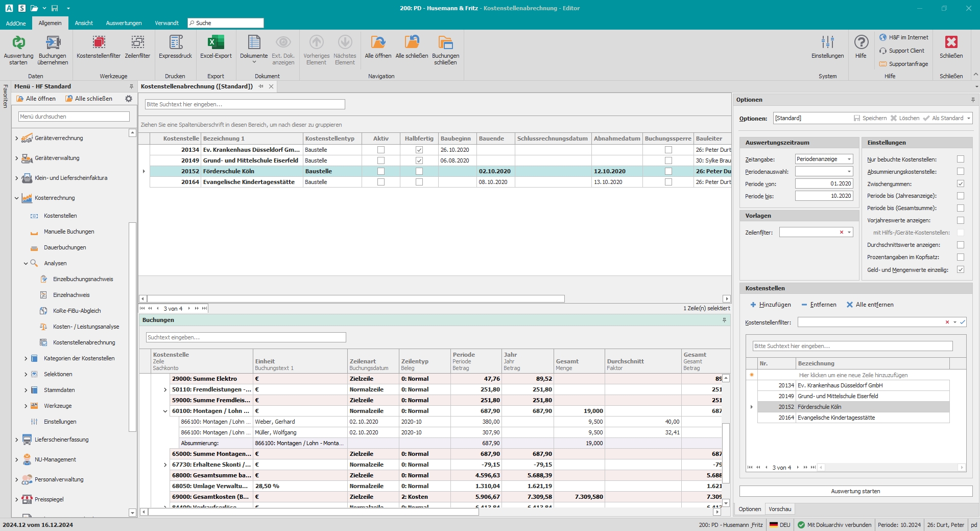980x531 pixels.
Task: Enable Nur bebuchte Kostenstellen checkbox
Action: point(961,159)
